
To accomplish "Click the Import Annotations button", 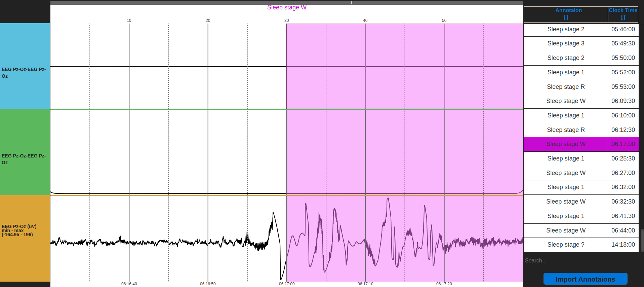I will pos(585,279).
